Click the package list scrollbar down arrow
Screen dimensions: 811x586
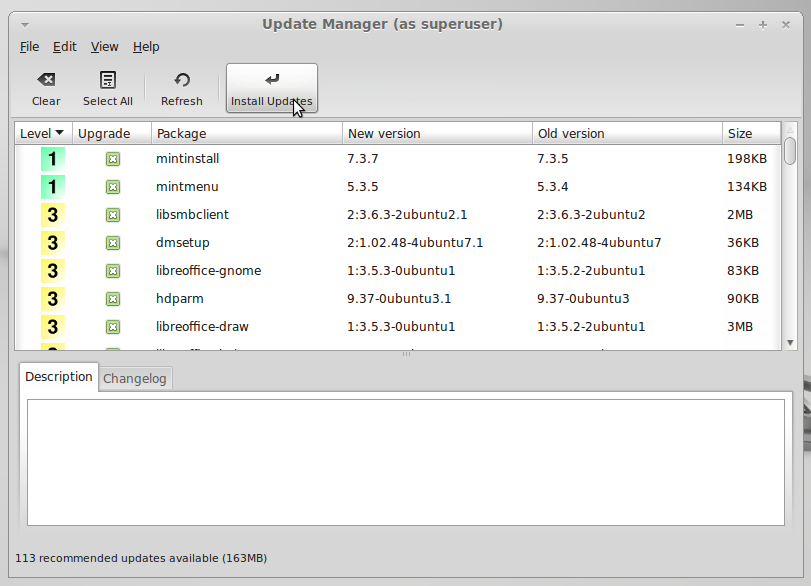point(791,343)
